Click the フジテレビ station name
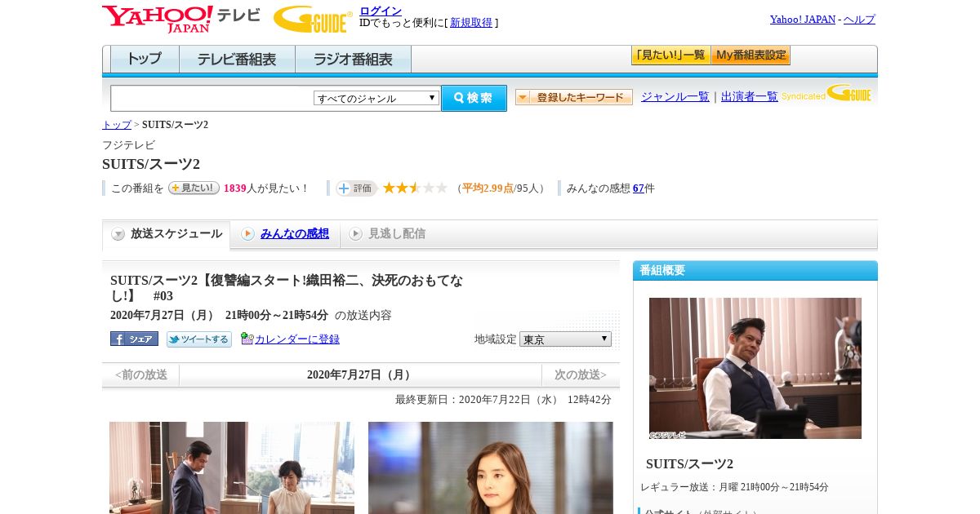This screenshot has height=514, width=980. tap(128, 144)
